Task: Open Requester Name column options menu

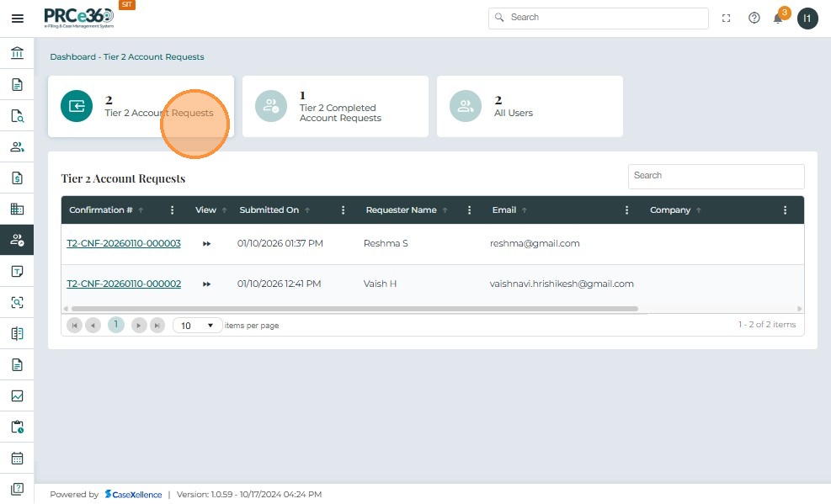Action: [x=469, y=210]
